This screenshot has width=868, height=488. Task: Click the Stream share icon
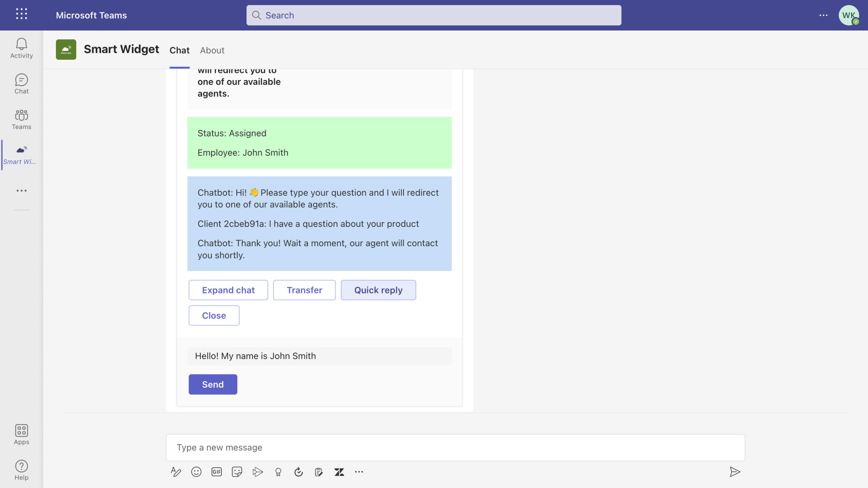tap(258, 472)
